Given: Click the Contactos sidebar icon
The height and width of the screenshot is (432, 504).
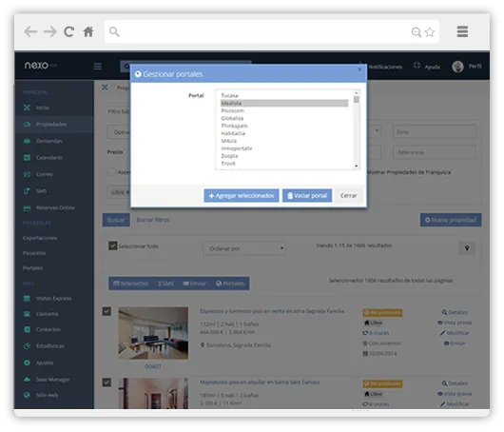Looking at the screenshot, I should point(27,329).
